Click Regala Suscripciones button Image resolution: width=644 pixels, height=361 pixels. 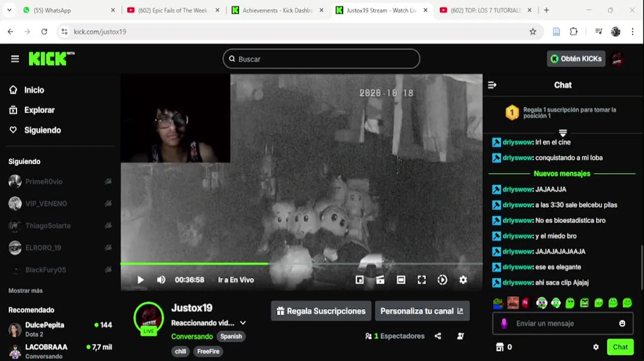[321, 311]
